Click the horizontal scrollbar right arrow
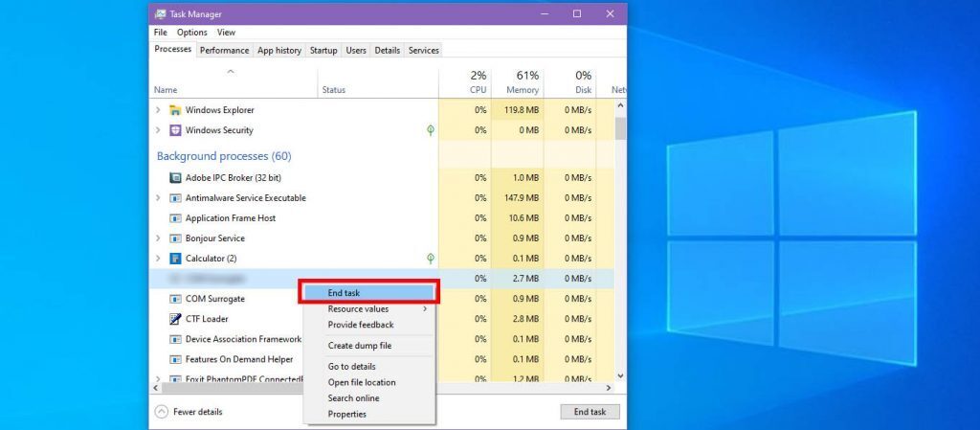This screenshot has height=430, width=980. tap(608, 388)
